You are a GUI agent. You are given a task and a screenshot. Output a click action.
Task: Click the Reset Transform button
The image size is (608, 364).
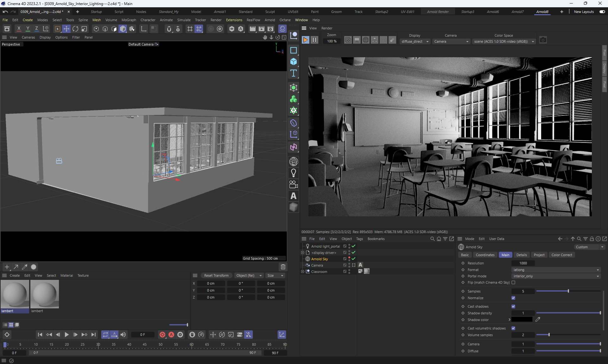(216, 275)
